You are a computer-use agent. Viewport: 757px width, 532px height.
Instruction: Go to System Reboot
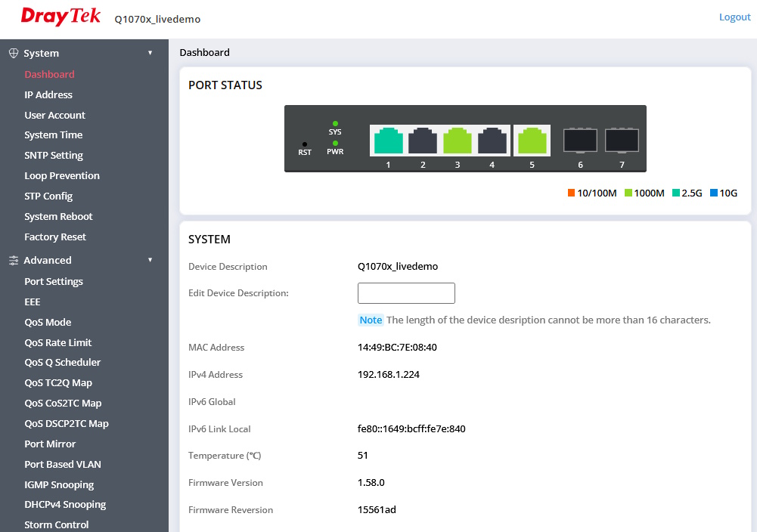coord(58,217)
